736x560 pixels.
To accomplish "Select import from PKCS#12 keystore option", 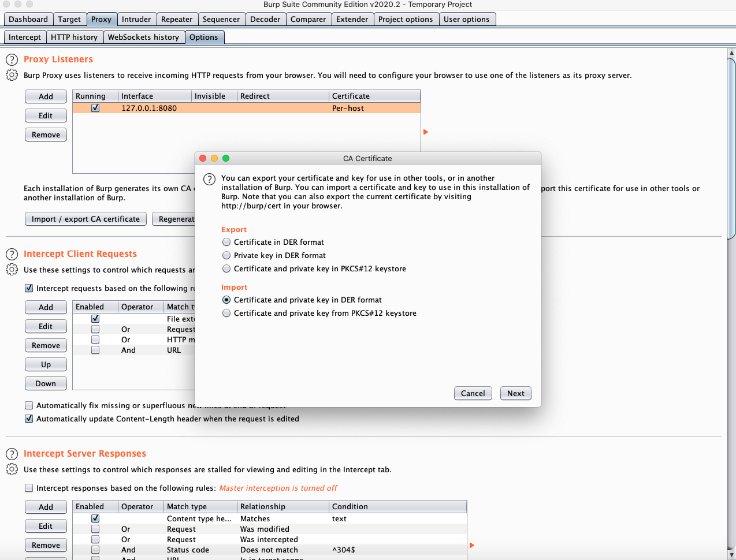I will coord(226,313).
